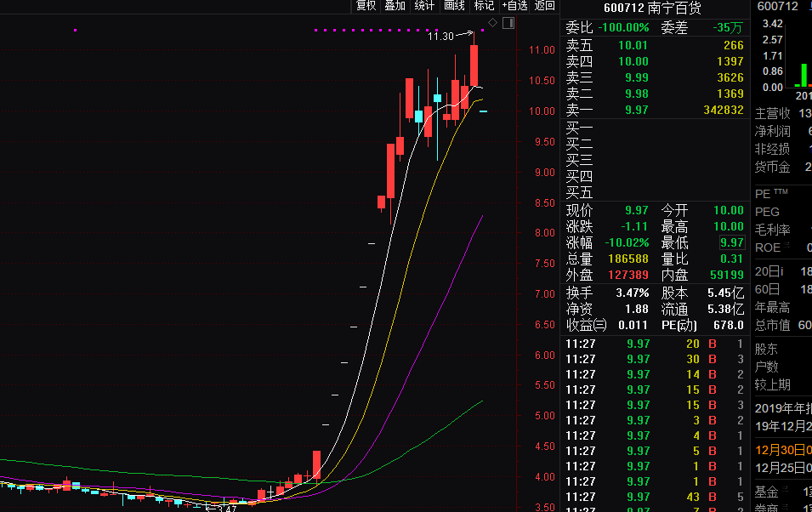Click the 叠加 overlay button
This screenshot has width=812, height=512.
[x=395, y=6]
